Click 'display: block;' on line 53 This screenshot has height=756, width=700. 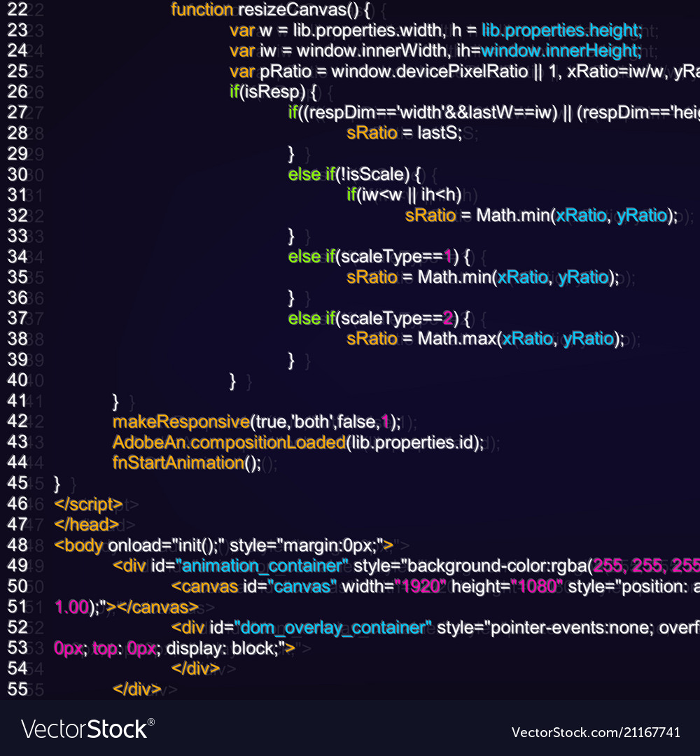[222, 648]
